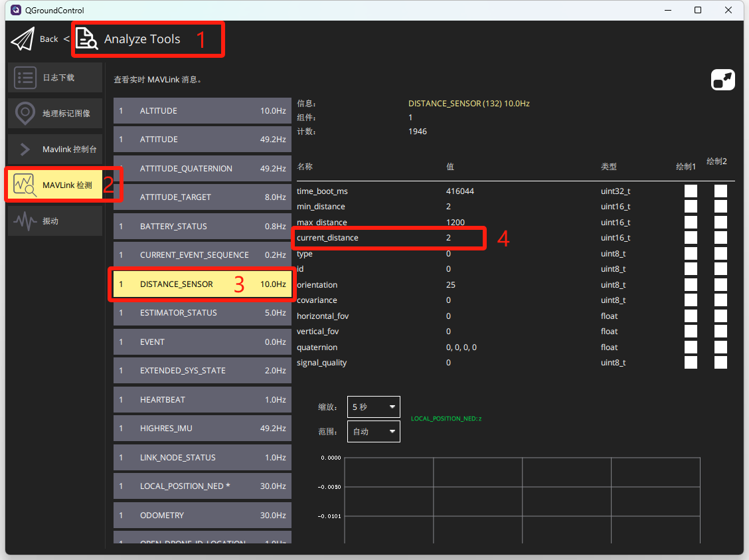Select the ATTITUDE_QUATERNION message

pos(202,169)
